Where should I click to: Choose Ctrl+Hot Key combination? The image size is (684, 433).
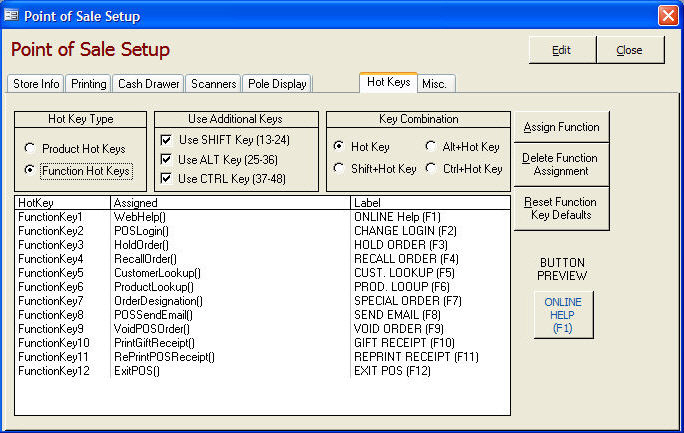point(431,169)
